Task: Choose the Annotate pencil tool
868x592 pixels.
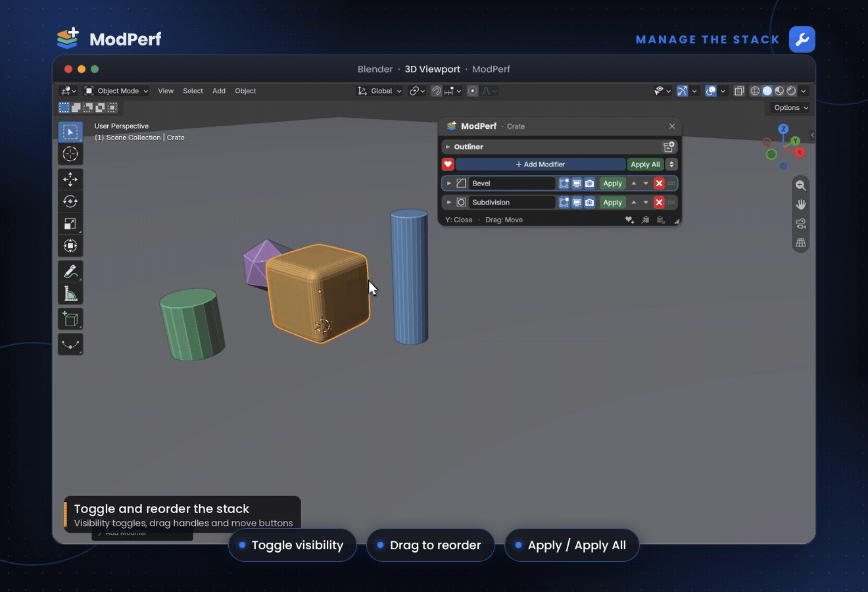Action: [x=70, y=271]
